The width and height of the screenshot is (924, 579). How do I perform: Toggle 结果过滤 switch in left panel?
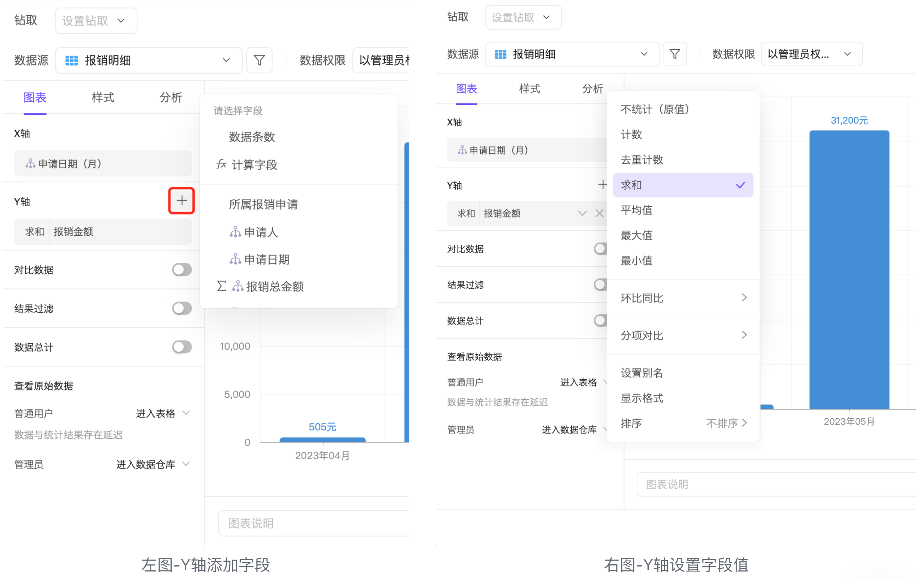pyautogui.click(x=181, y=308)
